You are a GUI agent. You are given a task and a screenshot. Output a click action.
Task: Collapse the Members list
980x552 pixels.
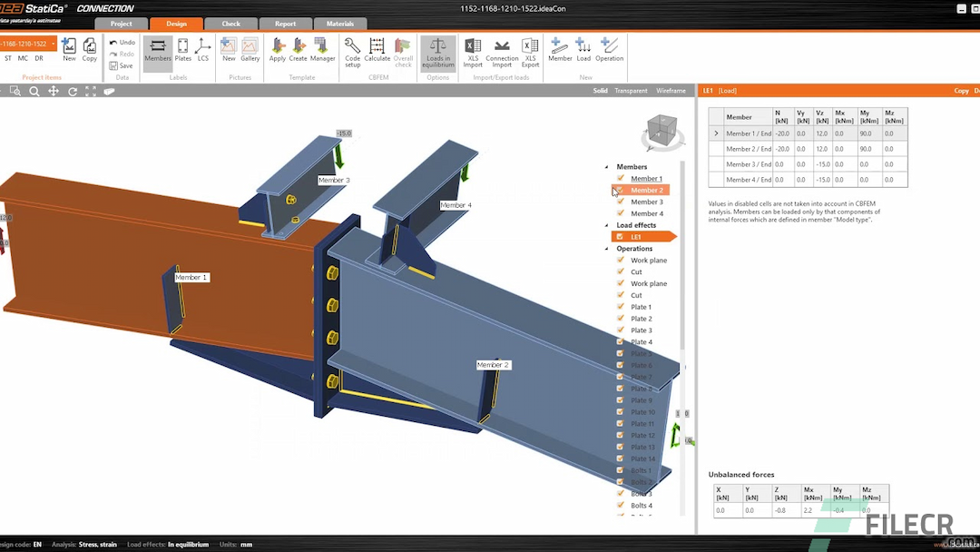tap(606, 166)
